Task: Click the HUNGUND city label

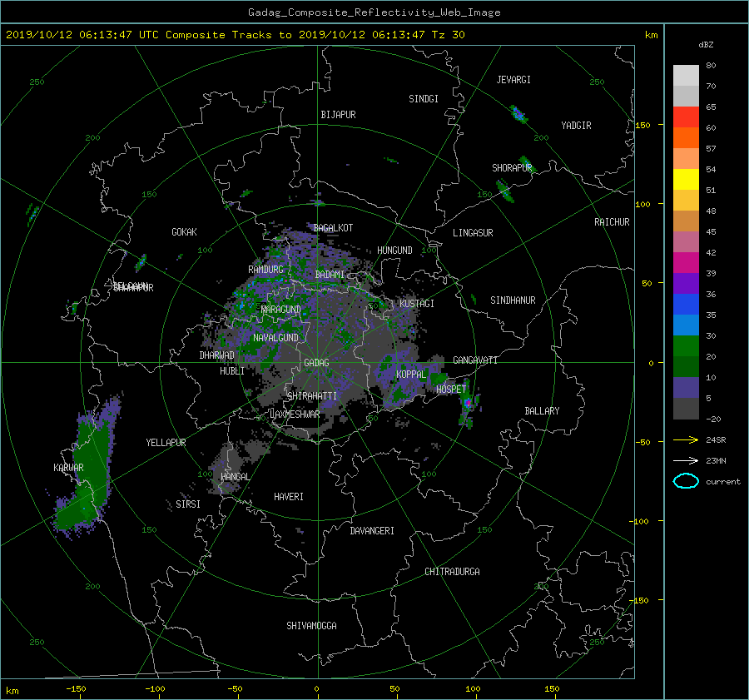Action: 394,251
